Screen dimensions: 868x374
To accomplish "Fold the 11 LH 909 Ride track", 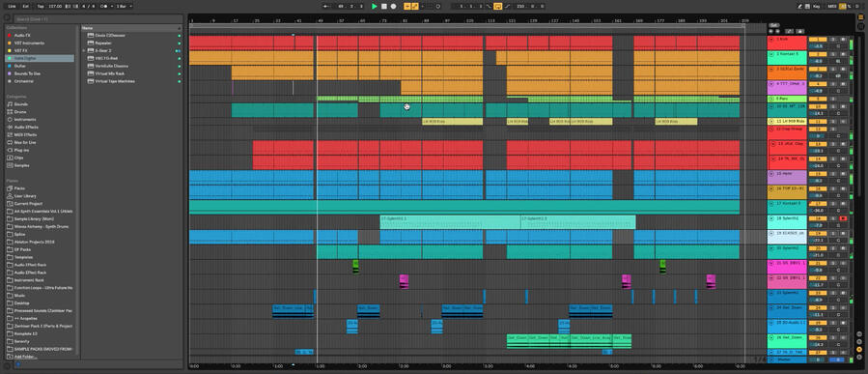I will [771, 121].
